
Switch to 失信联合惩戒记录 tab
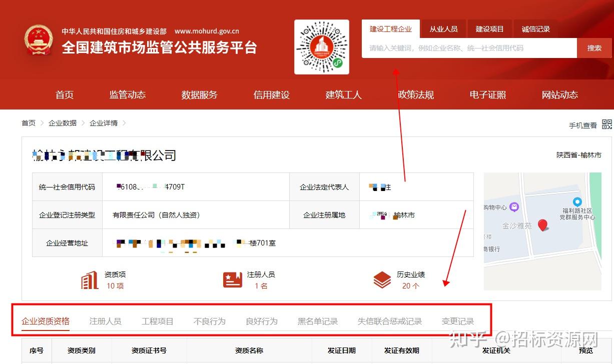[x=390, y=321]
